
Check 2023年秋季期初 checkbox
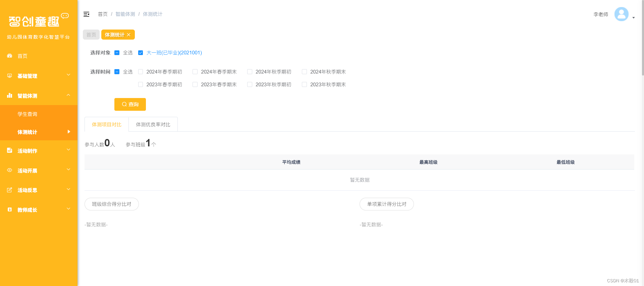(250, 85)
